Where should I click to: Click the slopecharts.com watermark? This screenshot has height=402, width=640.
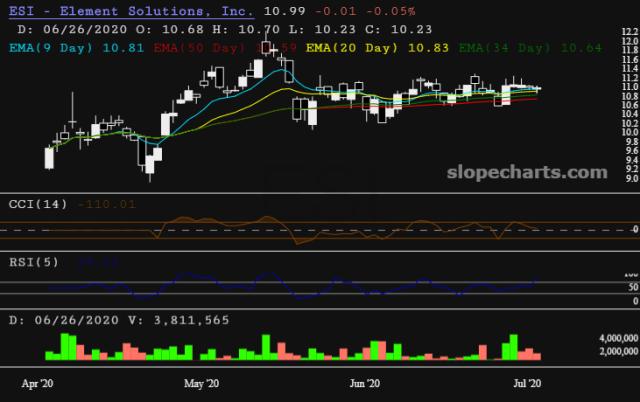pos(531,173)
